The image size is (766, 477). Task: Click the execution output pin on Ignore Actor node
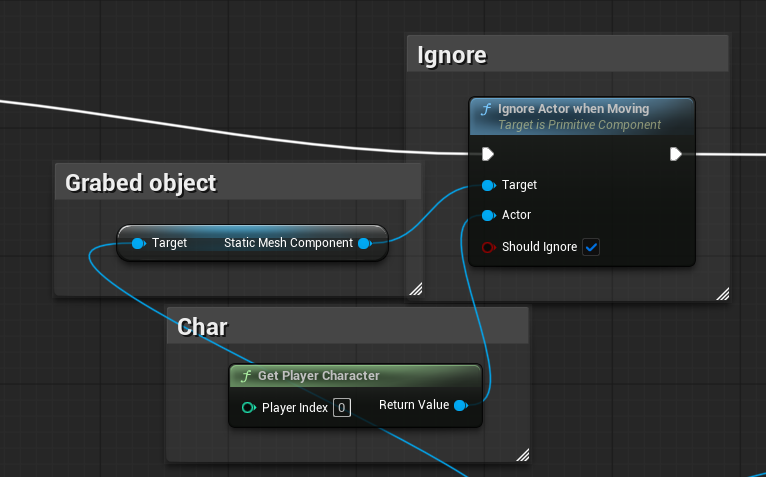tap(676, 154)
